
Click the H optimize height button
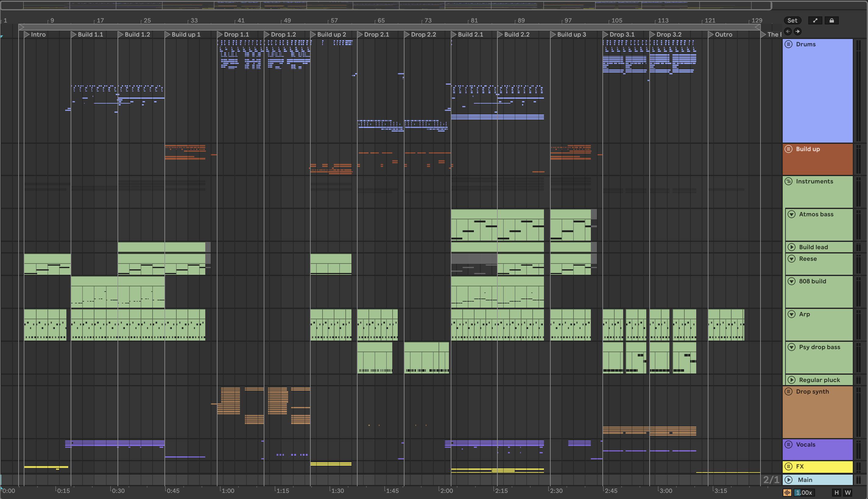tap(837, 493)
